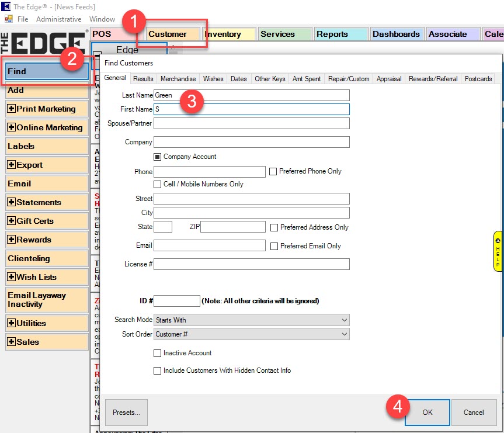Viewport: 504px width, 433px height.
Task: Open the Search Mode dropdown
Action: [x=252, y=320]
